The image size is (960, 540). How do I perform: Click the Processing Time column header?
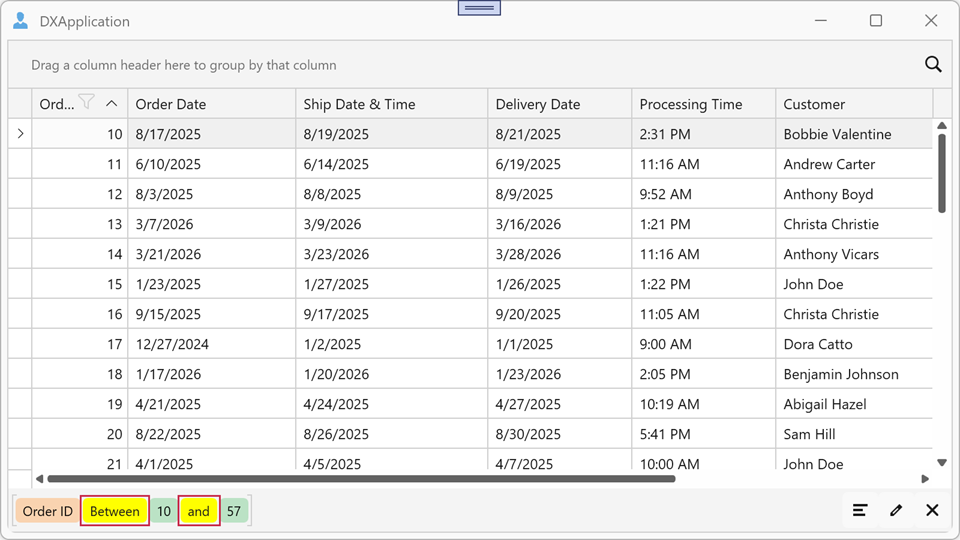(703, 104)
